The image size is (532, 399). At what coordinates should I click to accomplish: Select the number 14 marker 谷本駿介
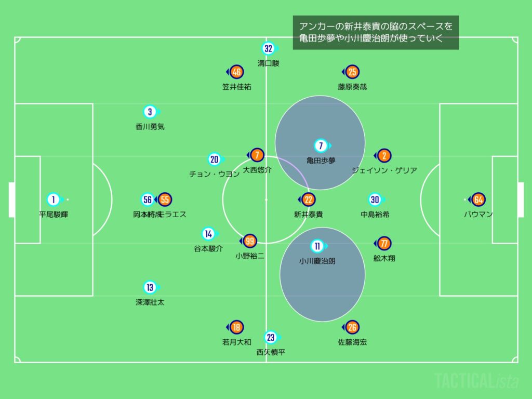pos(208,234)
